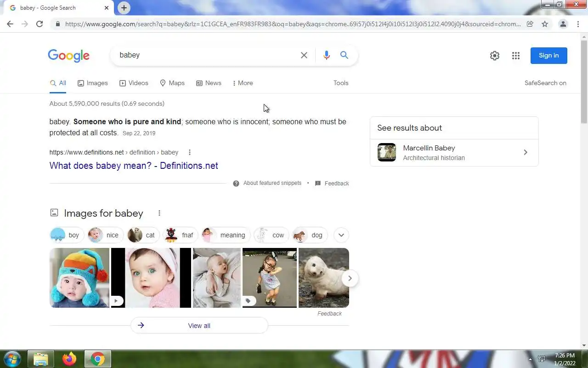Click the address bar URL
Viewport: 588px width, 368px height.
(x=293, y=24)
